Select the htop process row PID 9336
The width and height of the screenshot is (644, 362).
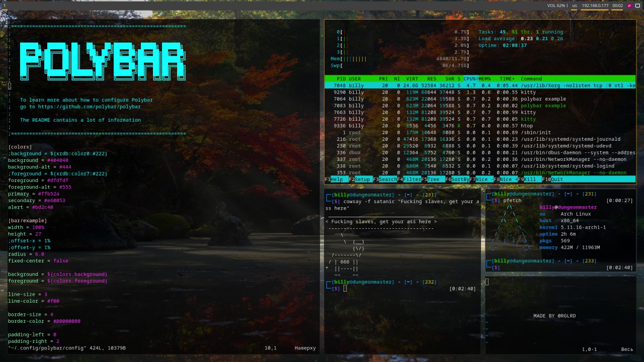480,126
